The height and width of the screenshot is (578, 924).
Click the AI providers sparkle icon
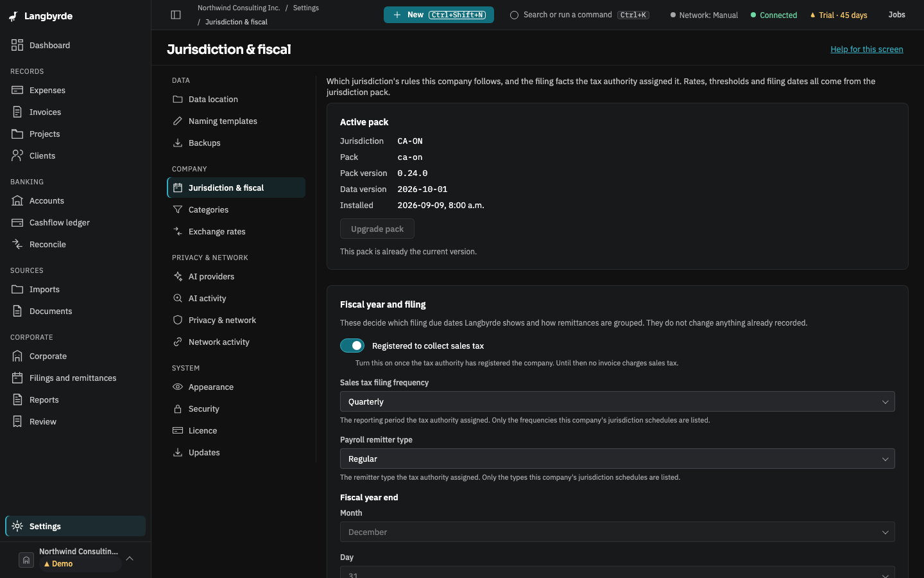point(178,276)
